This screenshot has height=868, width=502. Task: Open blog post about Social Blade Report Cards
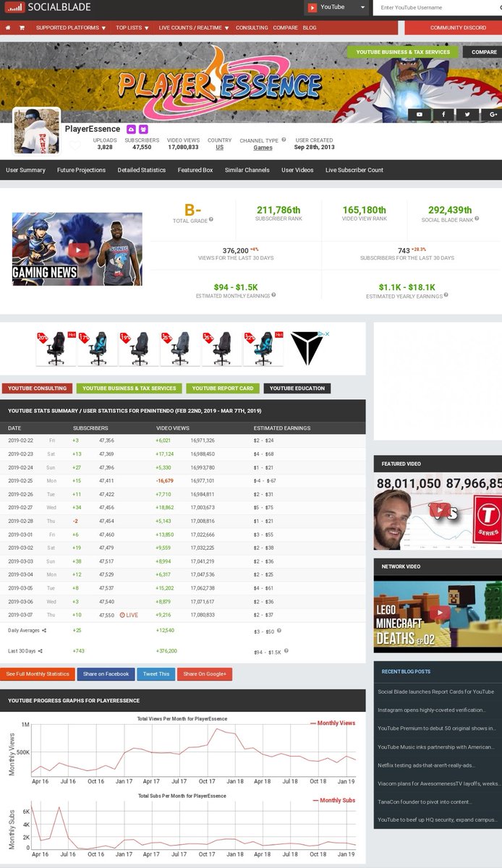point(436,692)
